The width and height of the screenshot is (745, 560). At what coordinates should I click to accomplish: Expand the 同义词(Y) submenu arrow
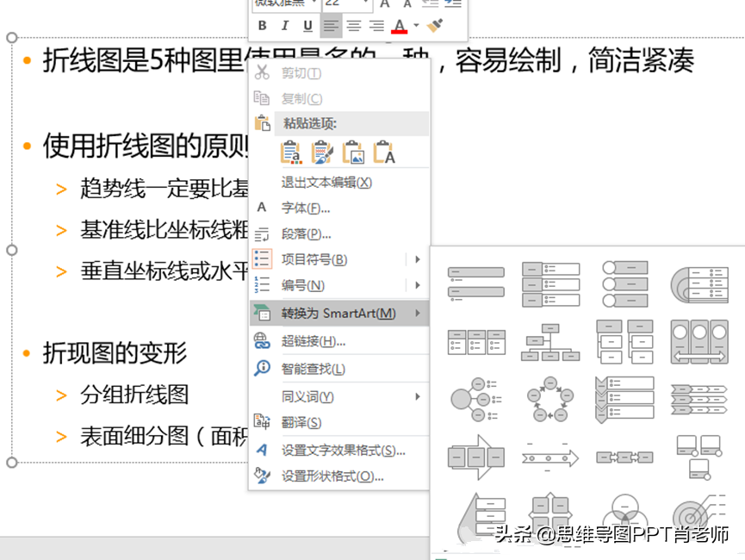coord(418,396)
